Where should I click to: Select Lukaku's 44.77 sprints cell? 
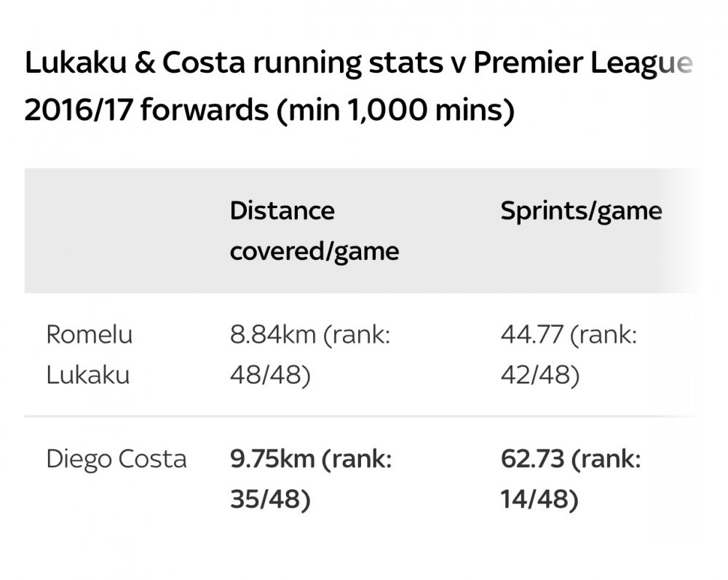click(x=569, y=354)
